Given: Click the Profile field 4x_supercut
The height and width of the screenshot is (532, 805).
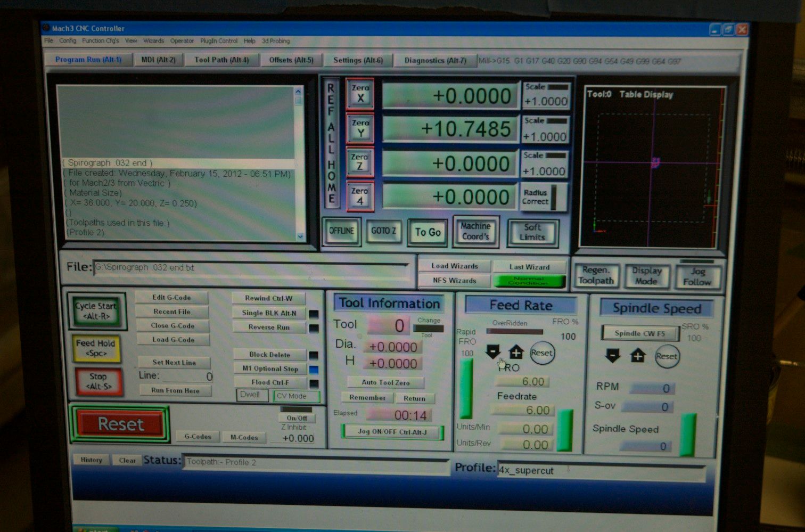Looking at the screenshot, I should (x=601, y=471).
